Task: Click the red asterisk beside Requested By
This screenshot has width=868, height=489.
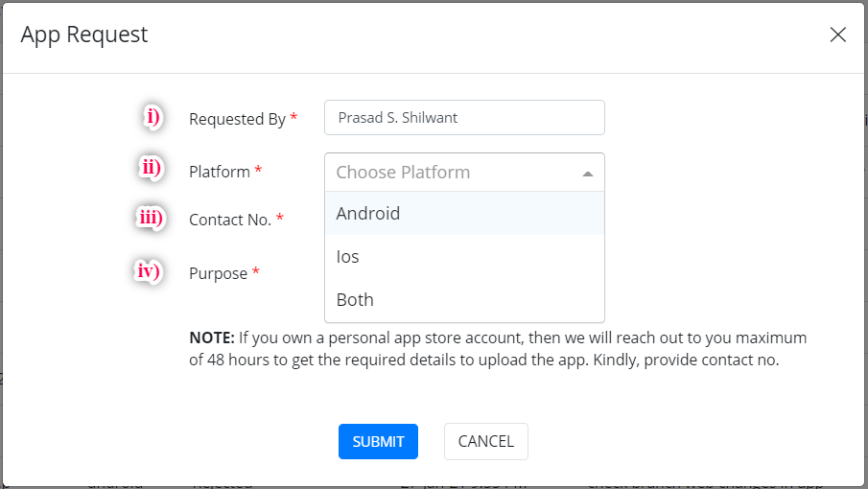Action: [x=293, y=117]
